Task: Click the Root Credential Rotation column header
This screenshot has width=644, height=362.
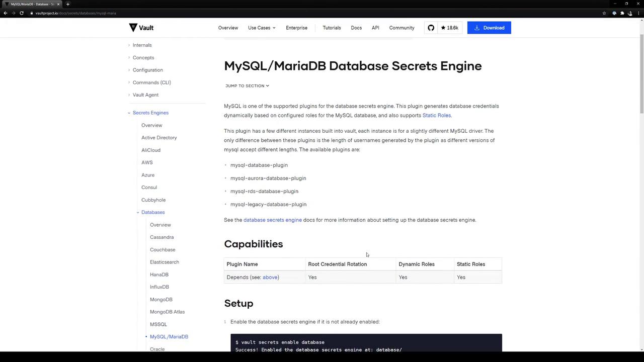Action: pyautogui.click(x=338, y=264)
